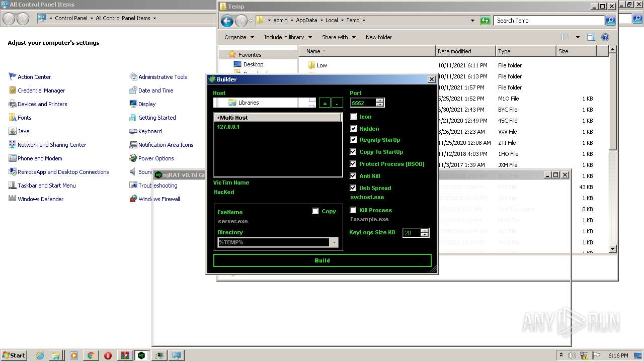Refresh the Temp folder view
This screenshot has width=644, height=362.
(x=485, y=21)
